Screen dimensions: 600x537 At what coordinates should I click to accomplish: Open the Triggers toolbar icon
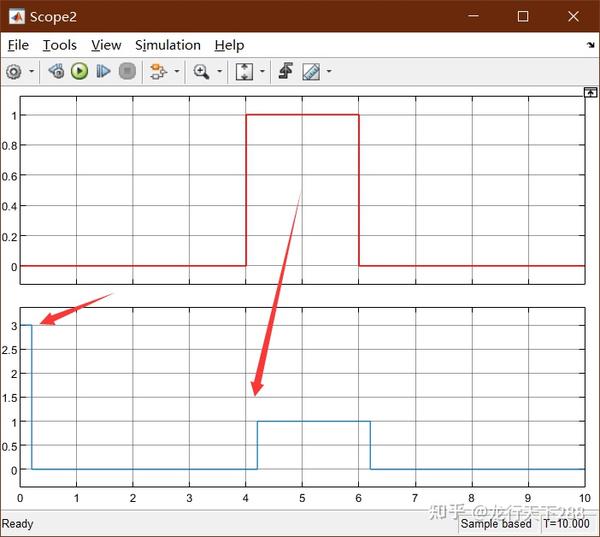(x=286, y=71)
